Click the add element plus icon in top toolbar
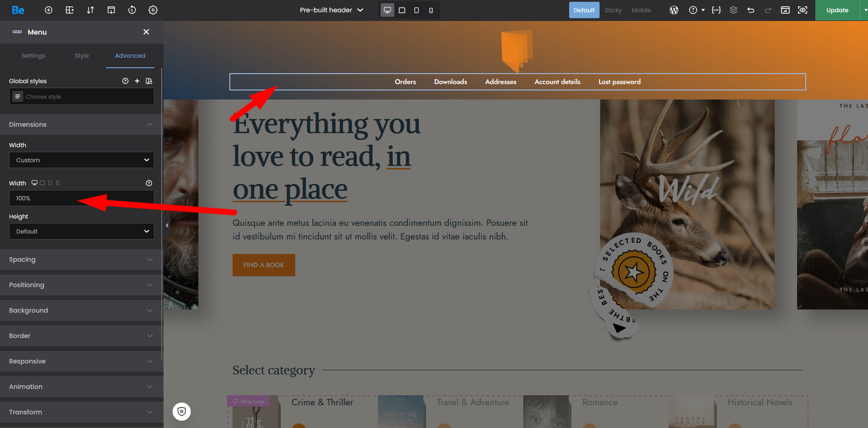This screenshot has width=868, height=428. click(49, 10)
